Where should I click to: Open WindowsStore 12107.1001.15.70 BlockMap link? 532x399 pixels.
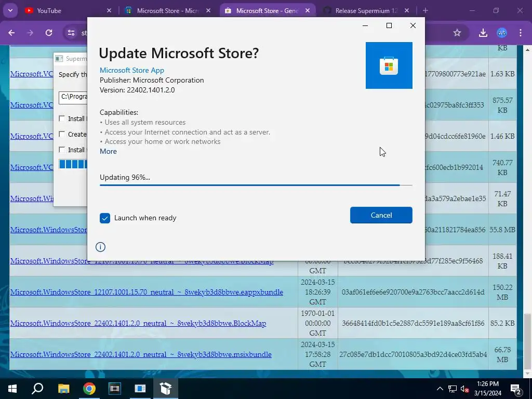(142, 262)
